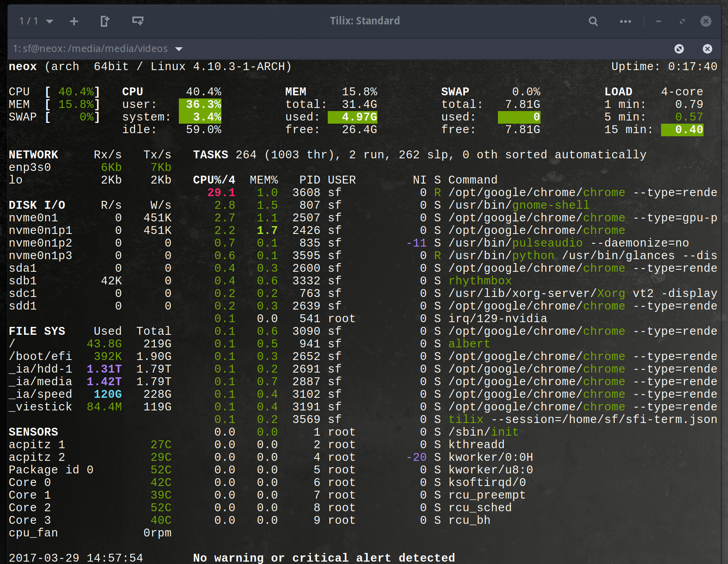The image size is (728, 564).
Task: Click the add terminal down split icon
Action: tap(137, 21)
